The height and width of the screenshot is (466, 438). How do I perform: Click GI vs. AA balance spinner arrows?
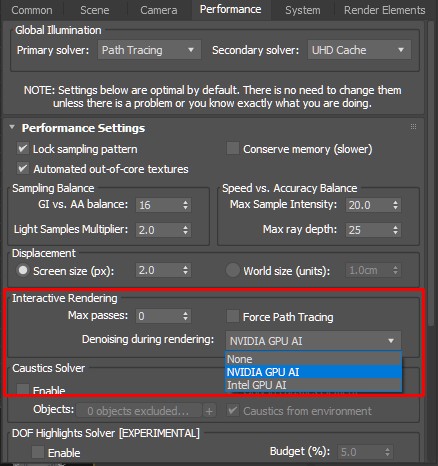186,205
